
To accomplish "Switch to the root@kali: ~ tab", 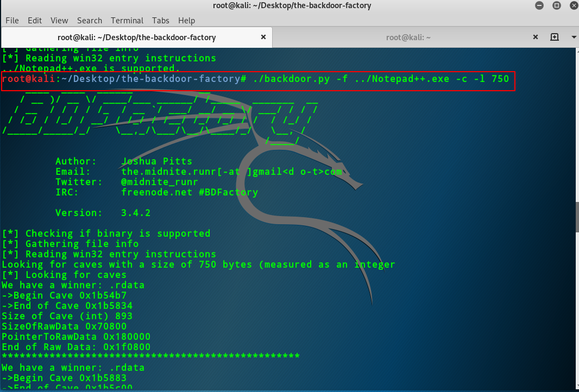I will pyautogui.click(x=408, y=37).
